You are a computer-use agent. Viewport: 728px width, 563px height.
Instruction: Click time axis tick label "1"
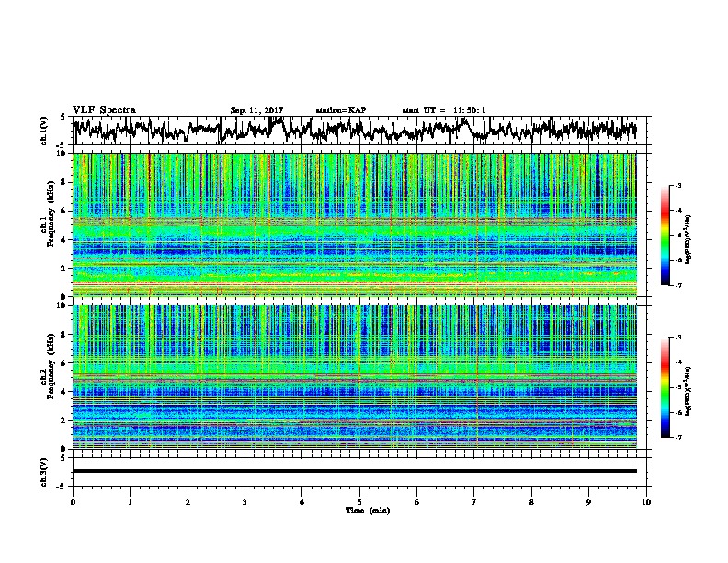[x=130, y=502]
